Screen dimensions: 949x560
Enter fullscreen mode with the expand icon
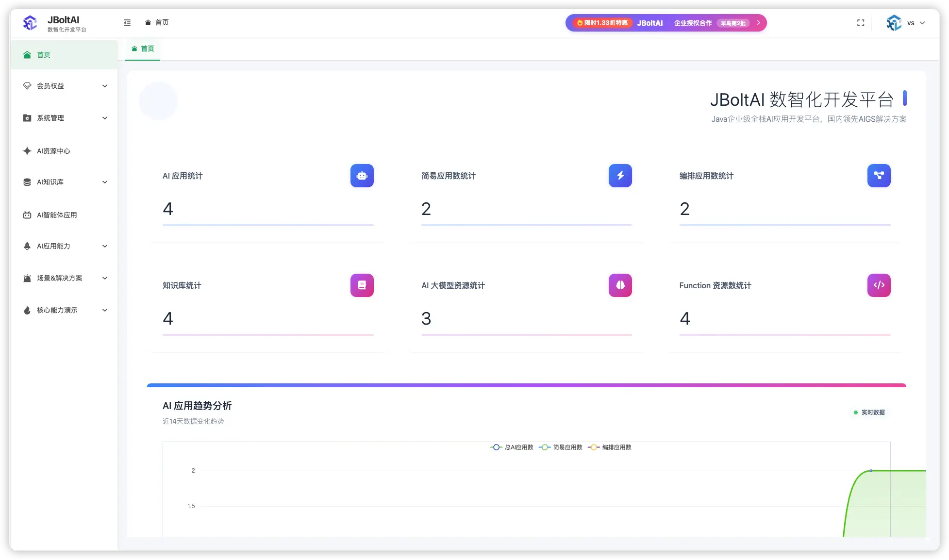861,23
